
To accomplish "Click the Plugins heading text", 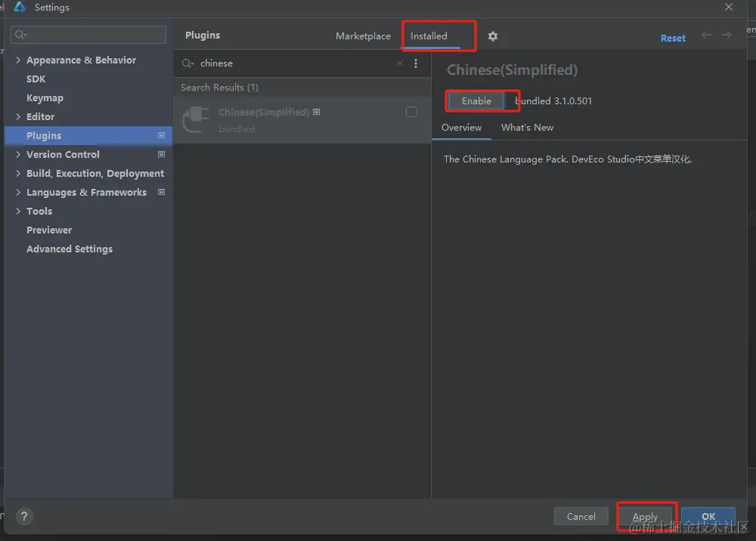I will 203,36.
